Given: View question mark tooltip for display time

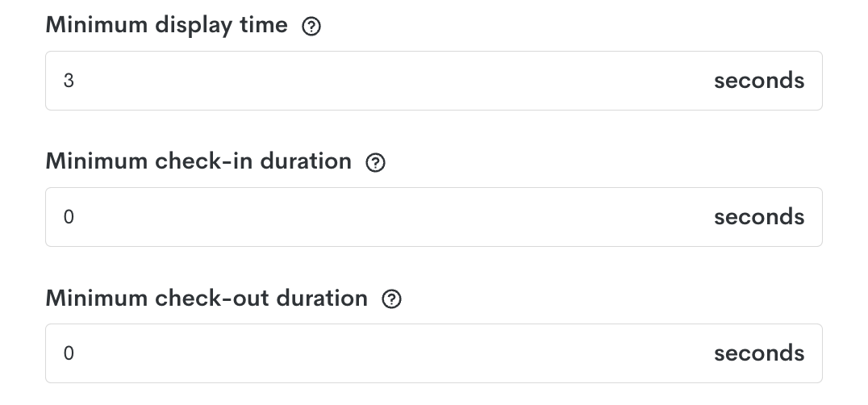Looking at the screenshot, I should pyautogui.click(x=311, y=26).
